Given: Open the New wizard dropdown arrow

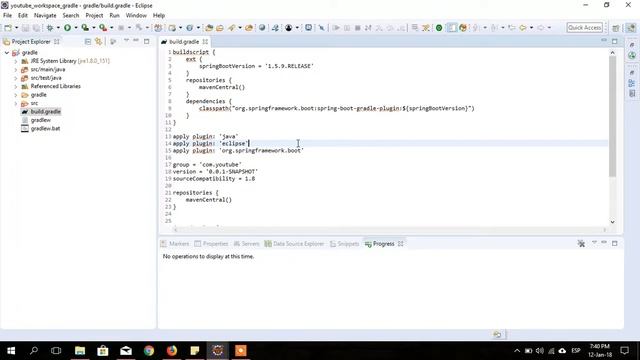Looking at the screenshot, I should [x=16, y=28].
